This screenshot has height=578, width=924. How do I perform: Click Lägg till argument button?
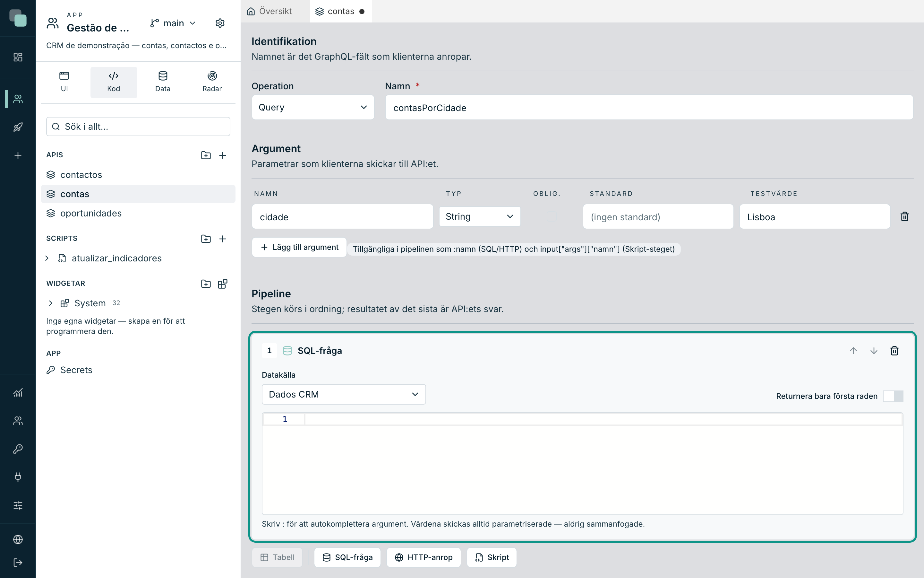[x=299, y=247]
